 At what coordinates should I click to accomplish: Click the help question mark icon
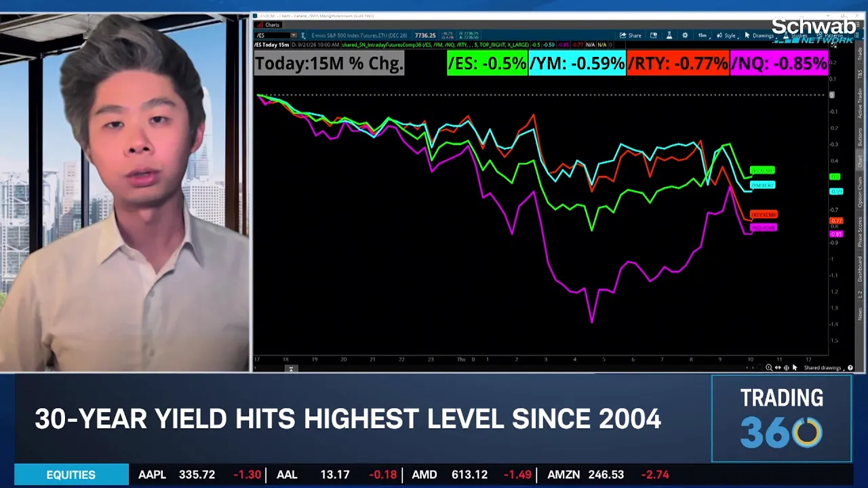(x=850, y=367)
